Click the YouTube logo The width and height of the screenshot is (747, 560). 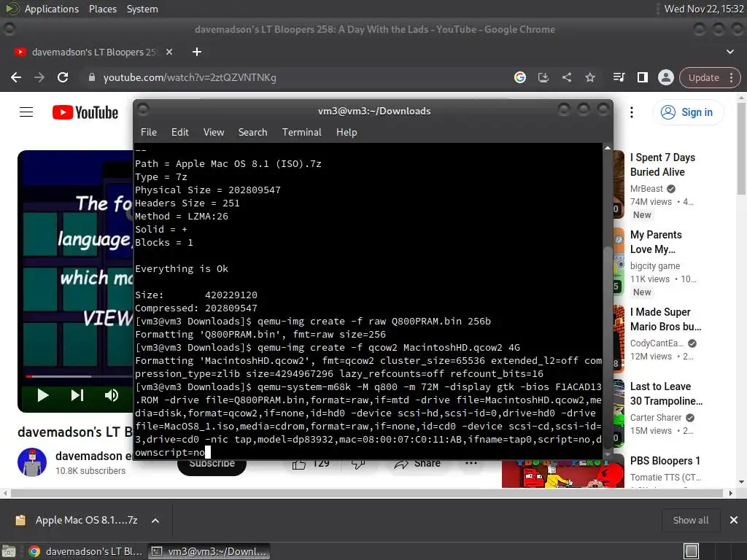85,112
